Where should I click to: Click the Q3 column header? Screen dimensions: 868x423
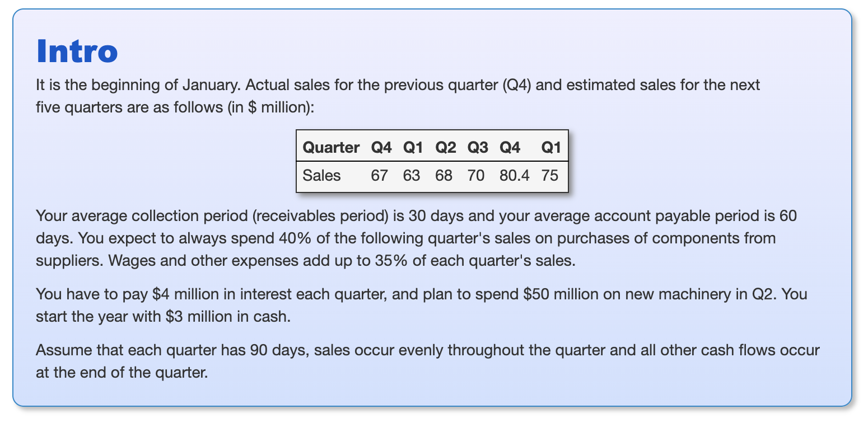(x=478, y=147)
